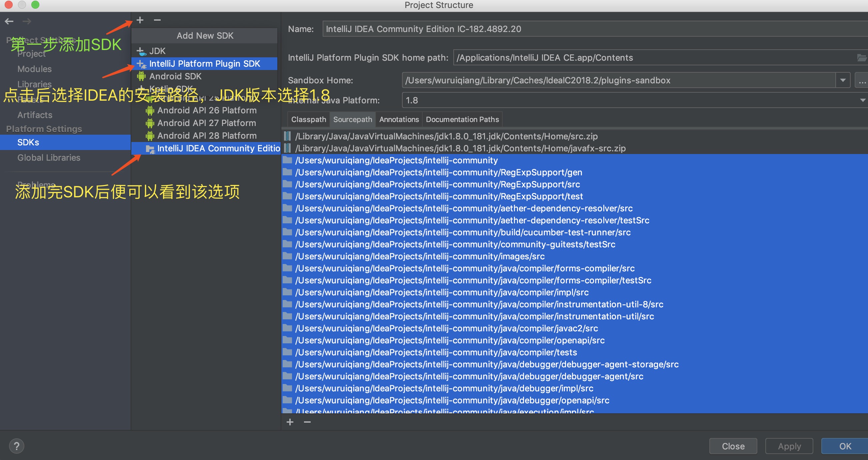Browse plugin SDK home path via folder icon
Image resolution: width=868 pixels, height=460 pixels.
coord(862,57)
